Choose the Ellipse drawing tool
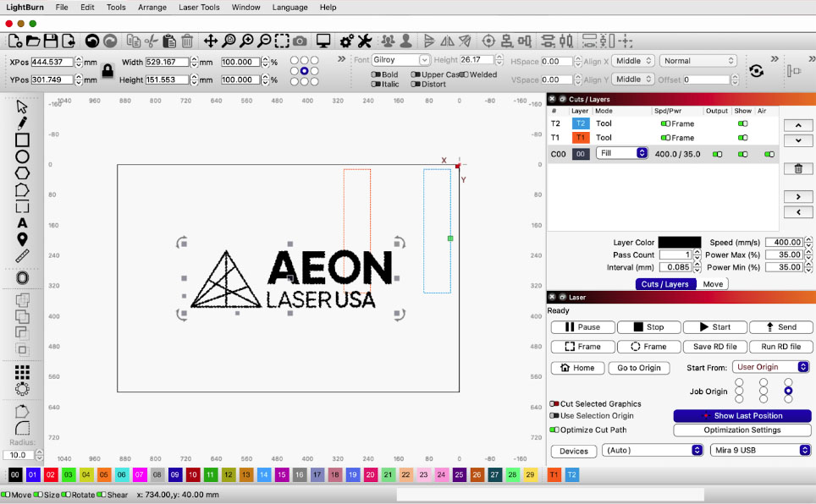Image resolution: width=816 pixels, height=504 pixels. click(x=22, y=156)
